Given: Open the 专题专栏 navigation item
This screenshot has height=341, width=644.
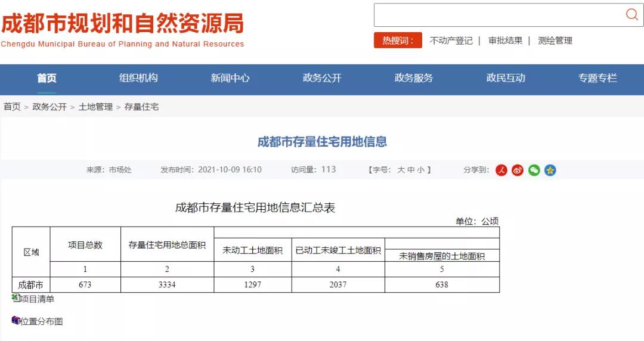Looking at the screenshot, I should [x=597, y=78].
